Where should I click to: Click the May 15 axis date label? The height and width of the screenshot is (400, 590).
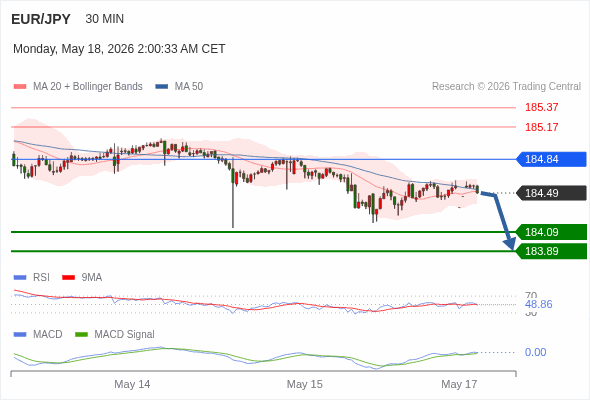pos(304,384)
